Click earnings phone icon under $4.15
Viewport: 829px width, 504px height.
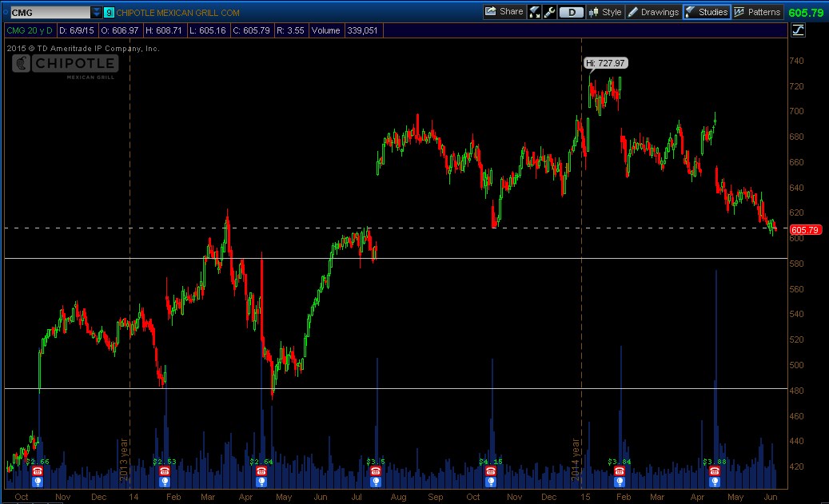point(491,471)
